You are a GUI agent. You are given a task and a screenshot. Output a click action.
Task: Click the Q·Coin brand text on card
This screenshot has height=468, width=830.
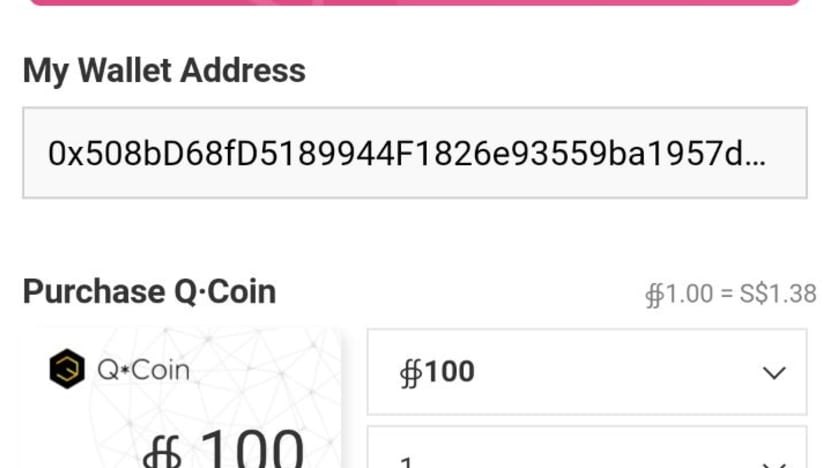143,370
